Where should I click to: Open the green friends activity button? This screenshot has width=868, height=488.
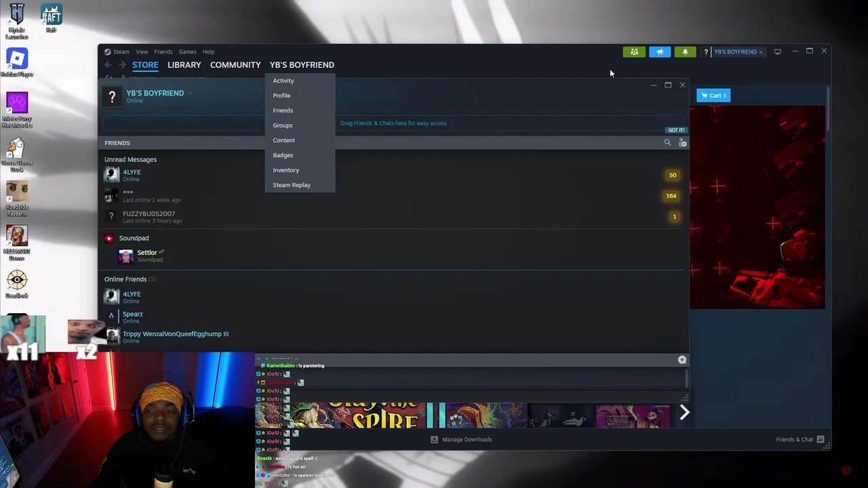coord(634,52)
